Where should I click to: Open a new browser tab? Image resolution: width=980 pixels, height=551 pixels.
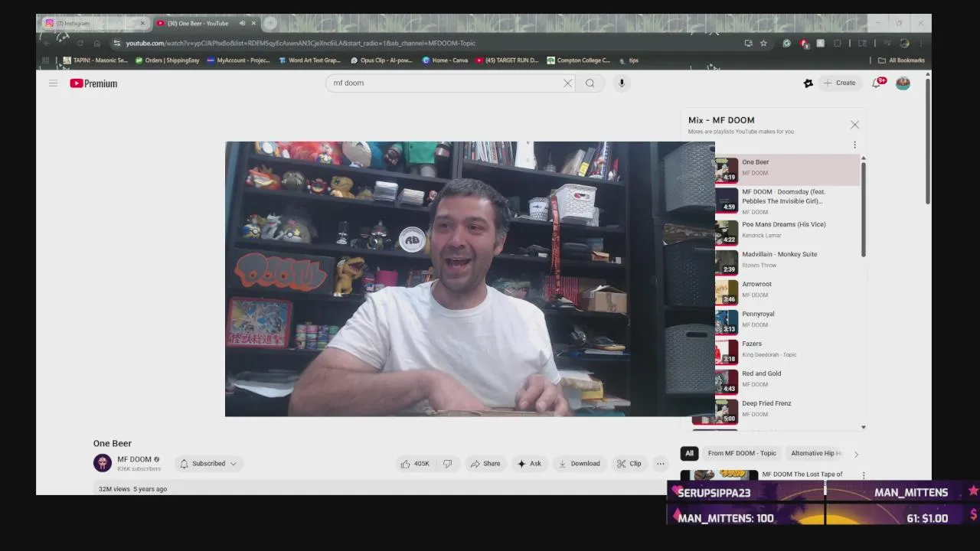click(269, 23)
